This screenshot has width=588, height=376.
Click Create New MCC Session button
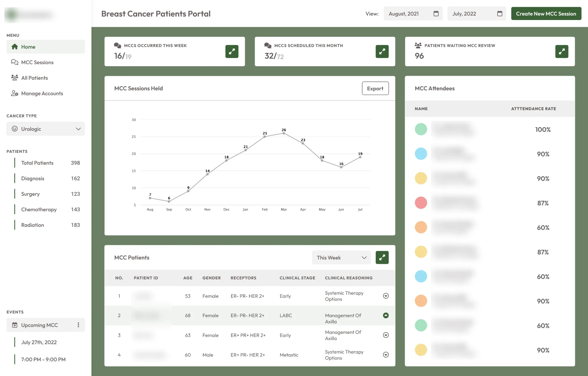click(546, 14)
